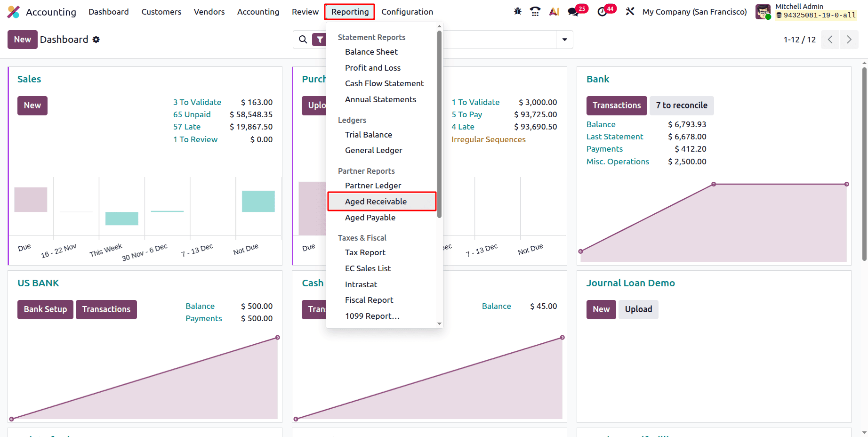868x437 pixels.
Task: Go to Dashboard menu item
Action: pyautogui.click(x=109, y=12)
